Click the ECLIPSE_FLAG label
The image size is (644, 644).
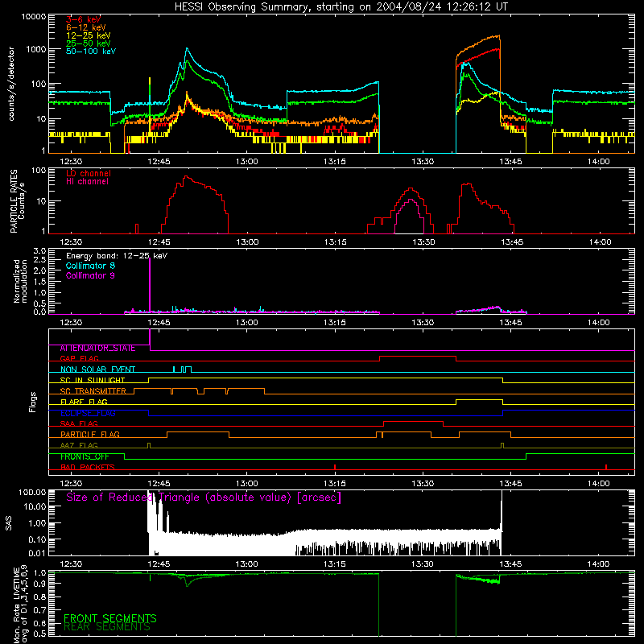click(x=88, y=413)
